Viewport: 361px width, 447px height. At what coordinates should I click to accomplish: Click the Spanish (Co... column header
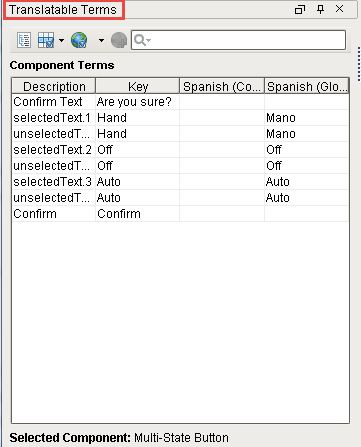222,86
